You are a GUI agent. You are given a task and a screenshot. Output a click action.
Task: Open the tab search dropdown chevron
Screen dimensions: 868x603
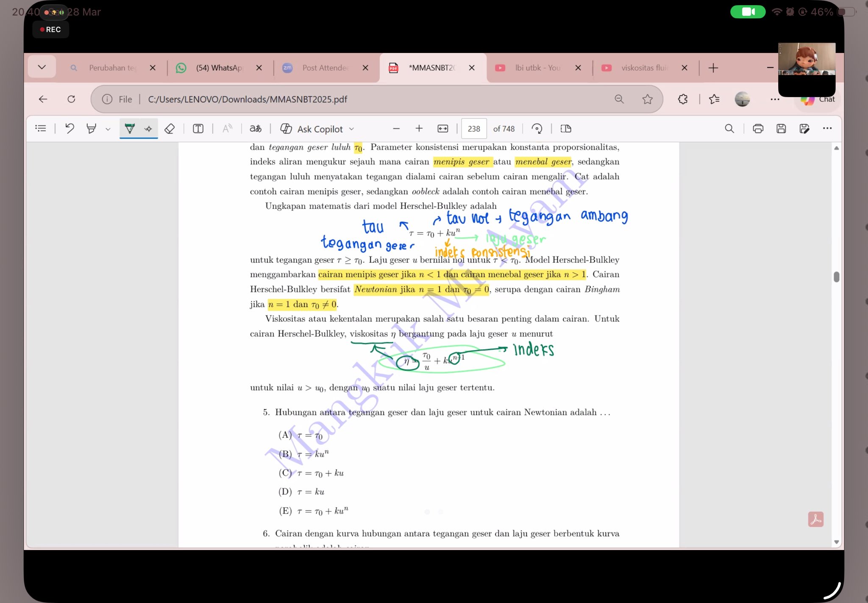pyautogui.click(x=42, y=67)
